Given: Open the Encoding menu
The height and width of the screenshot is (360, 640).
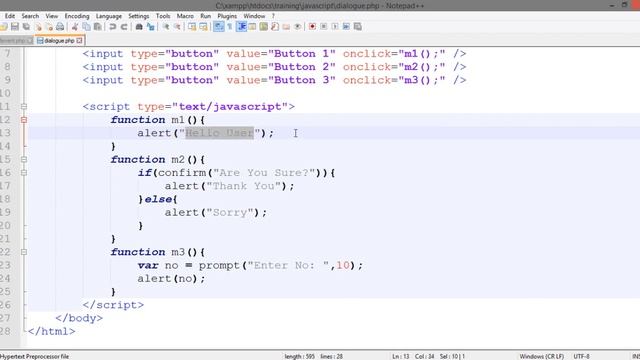Looking at the screenshot, I should [x=77, y=16].
